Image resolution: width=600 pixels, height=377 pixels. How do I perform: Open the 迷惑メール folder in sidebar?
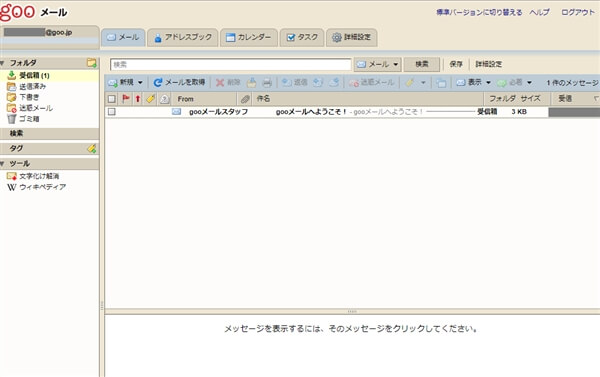pyautogui.click(x=36, y=108)
